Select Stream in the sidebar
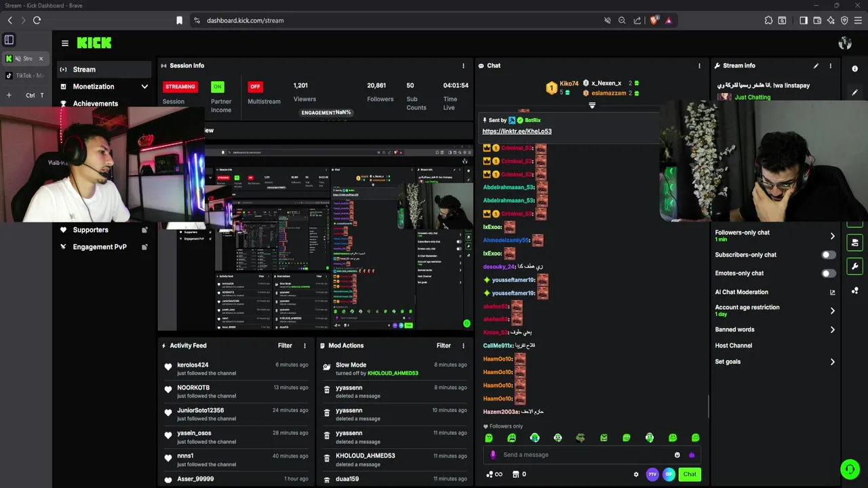This screenshot has width=868, height=488. [x=103, y=69]
